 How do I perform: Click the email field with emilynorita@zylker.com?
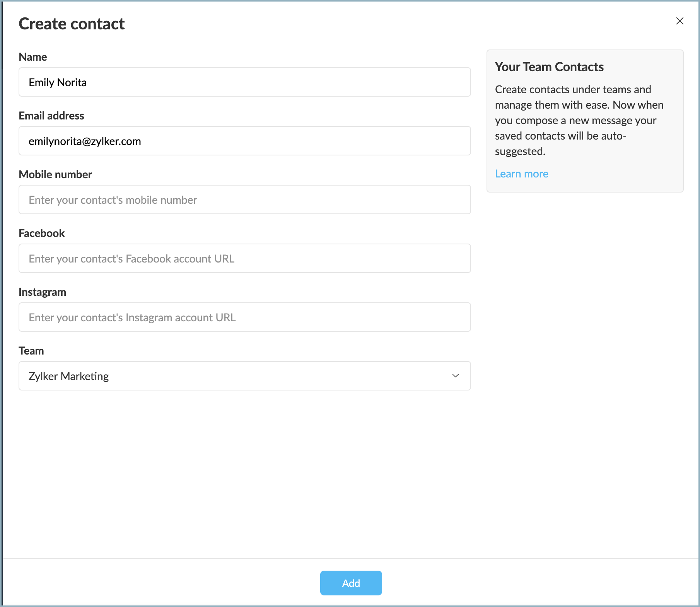coord(244,141)
